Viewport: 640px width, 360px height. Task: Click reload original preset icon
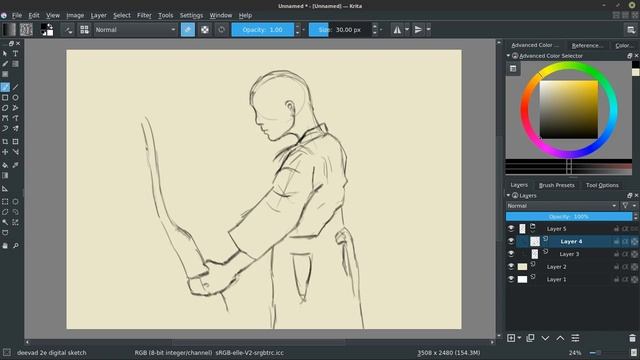(222, 30)
